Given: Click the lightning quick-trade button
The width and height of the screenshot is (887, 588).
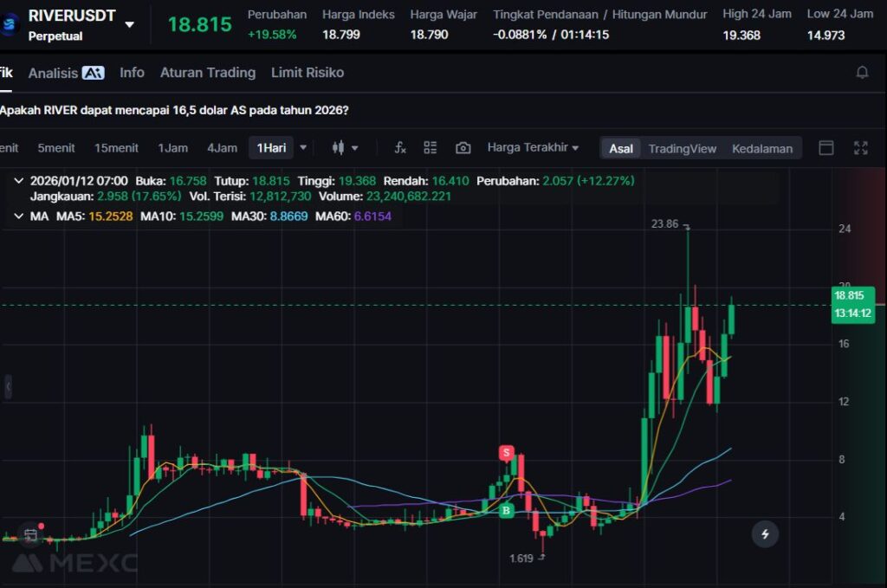Looking at the screenshot, I should point(765,534).
